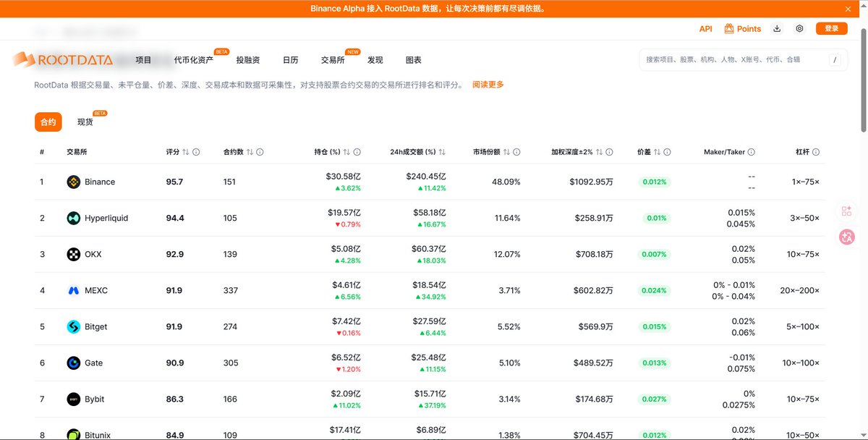Open the API link in header
Viewport: 868px width, 440px height.
pyautogui.click(x=706, y=29)
